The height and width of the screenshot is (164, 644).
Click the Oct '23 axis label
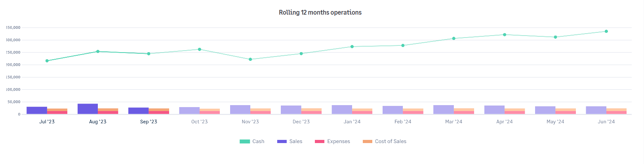click(x=200, y=122)
